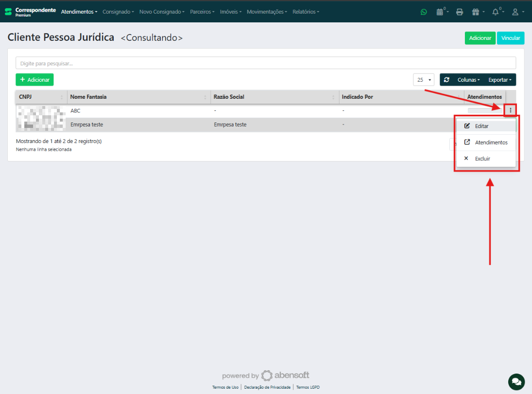Open the Consignado menu in navbar
This screenshot has height=394, width=532.
(x=118, y=12)
